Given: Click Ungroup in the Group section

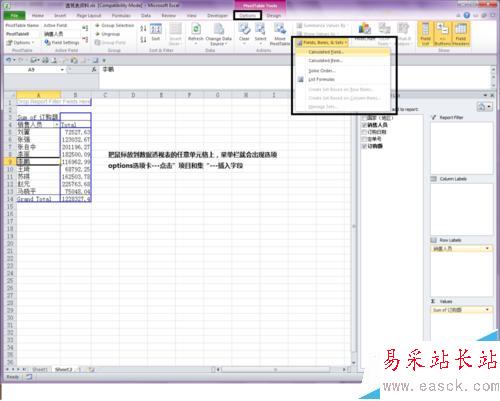Looking at the screenshot, I should [x=107, y=34].
